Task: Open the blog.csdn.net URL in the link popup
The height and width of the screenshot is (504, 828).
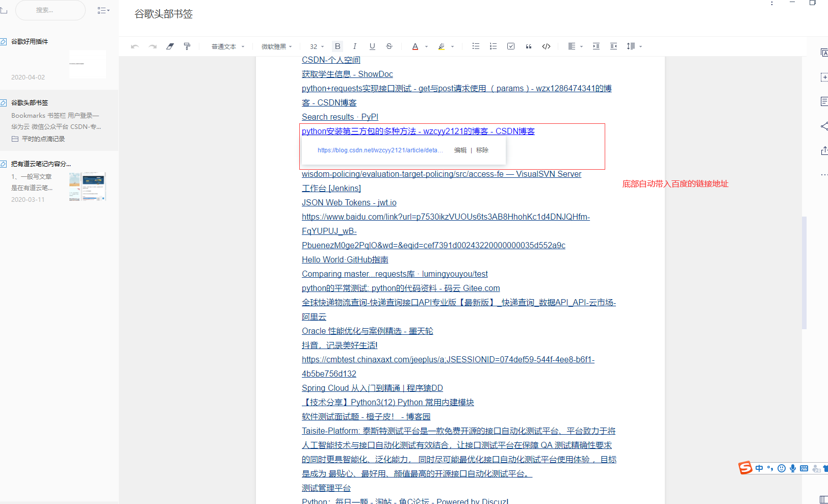Action: click(x=380, y=150)
